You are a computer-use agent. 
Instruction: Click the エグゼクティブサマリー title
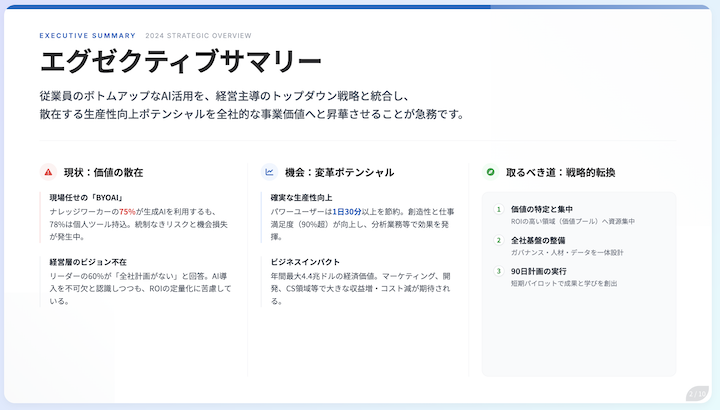(180, 62)
